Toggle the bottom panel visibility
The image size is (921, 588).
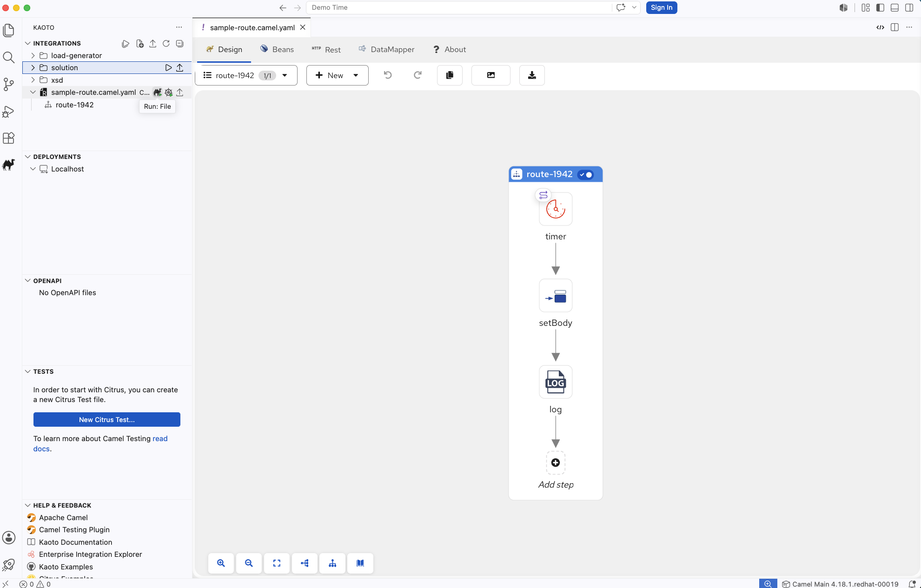click(894, 8)
